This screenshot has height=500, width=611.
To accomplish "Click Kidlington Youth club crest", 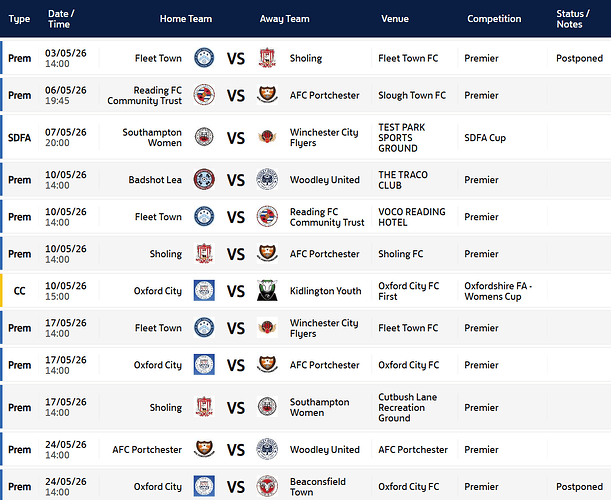I will coord(267,291).
